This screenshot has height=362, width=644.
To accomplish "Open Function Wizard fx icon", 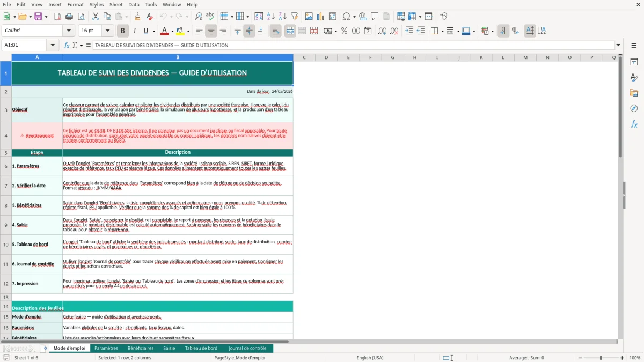I will coord(67,45).
